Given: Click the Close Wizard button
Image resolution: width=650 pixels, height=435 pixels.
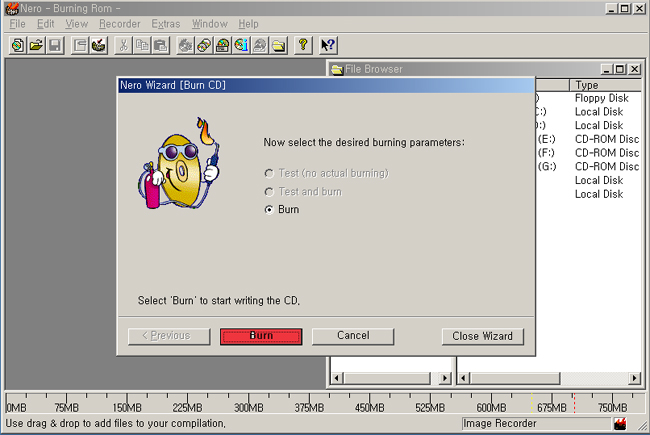Looking at the screenshot, I should 482,336.
